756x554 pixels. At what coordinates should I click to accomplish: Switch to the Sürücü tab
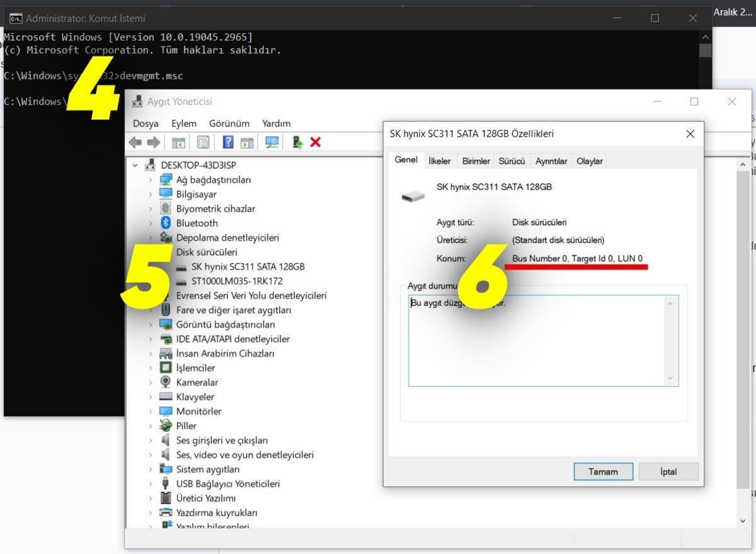click(512, 161)
